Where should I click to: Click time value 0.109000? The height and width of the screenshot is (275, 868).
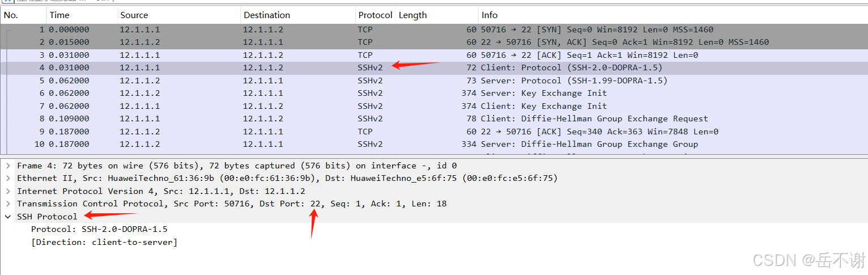tap(69, 119)
